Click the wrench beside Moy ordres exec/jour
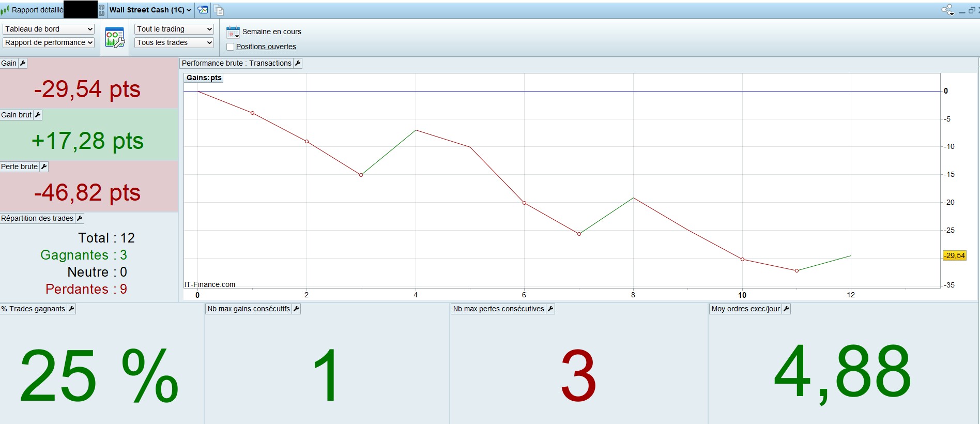Image resolution: width=980 pixels, height=424 pixels. click(x=786, y=309)
